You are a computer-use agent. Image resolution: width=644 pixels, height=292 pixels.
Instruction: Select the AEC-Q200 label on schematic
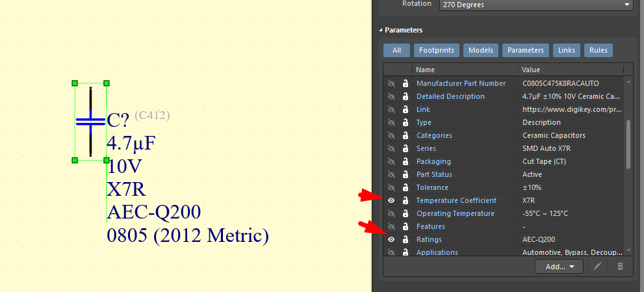(154, 212)
